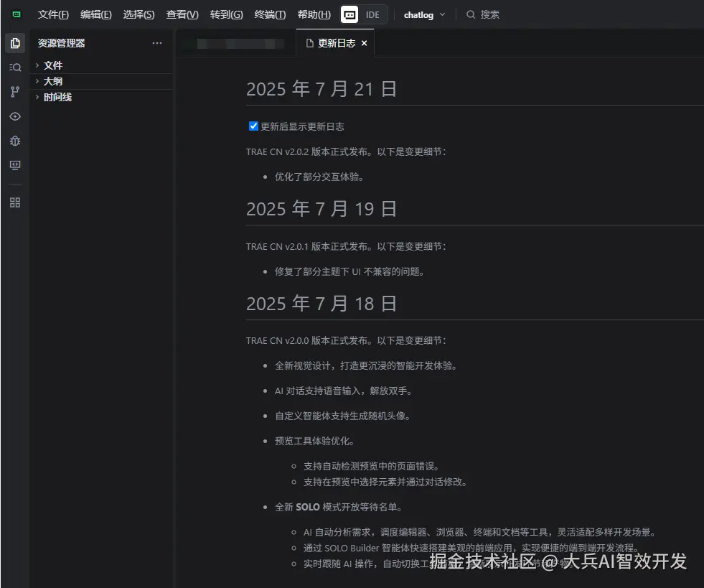Open the eye-shaped view icon in sidebar
Screen dimensions: 704x588
click(15, 116)
